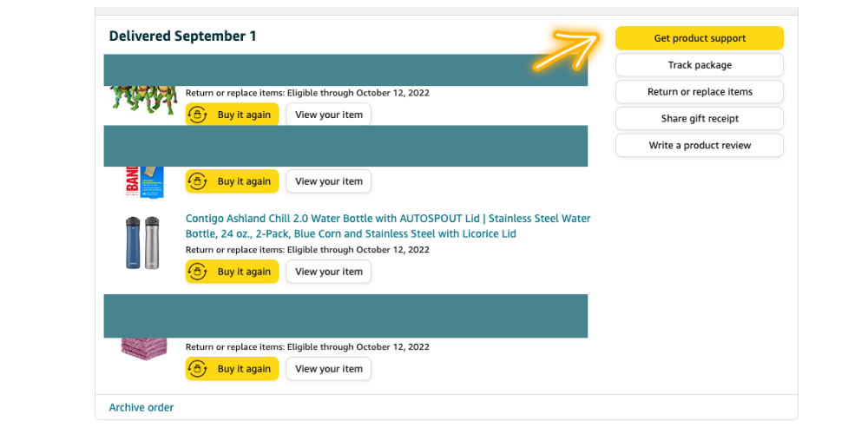
Task: Click the Ninja Turtles toy thumbnail
Action: point(144,100)
